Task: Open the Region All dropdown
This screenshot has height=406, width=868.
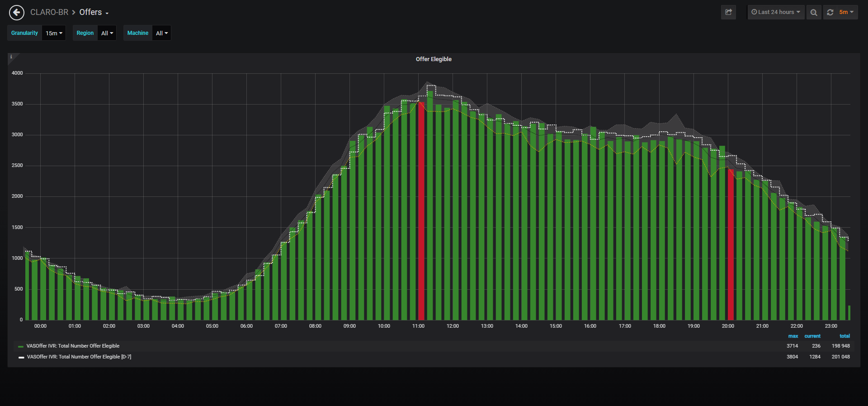Action: pyautogui.click(x=107, y=33)
